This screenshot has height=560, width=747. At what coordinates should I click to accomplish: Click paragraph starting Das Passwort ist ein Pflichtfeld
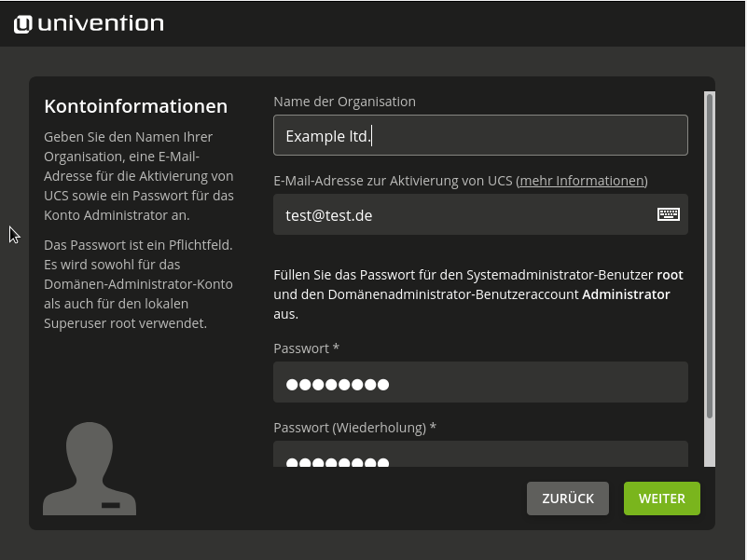pos(139,284)
